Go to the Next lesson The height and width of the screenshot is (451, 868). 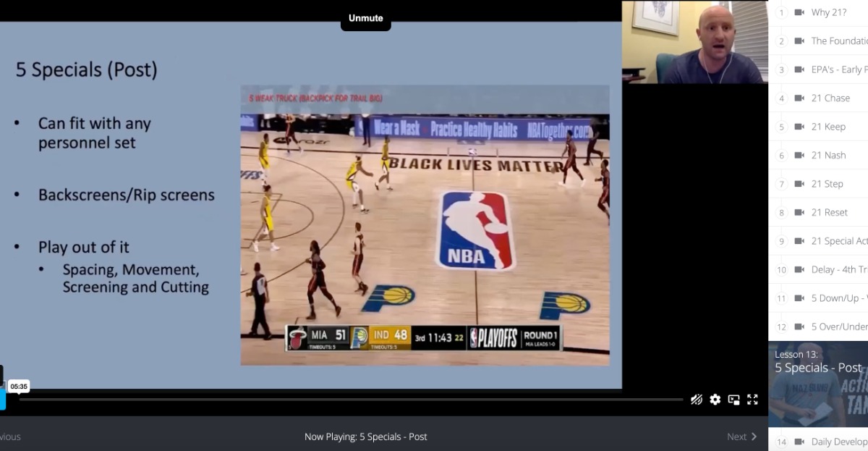[x=736, y=437]
